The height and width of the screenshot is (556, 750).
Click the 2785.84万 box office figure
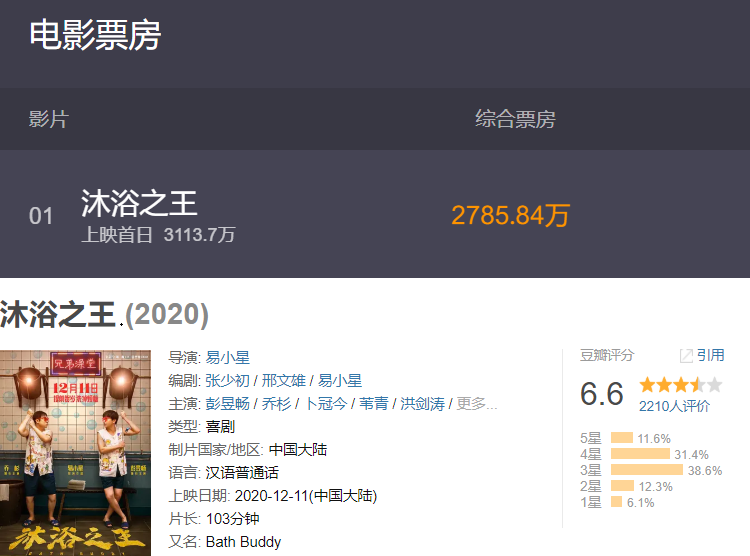510,215
